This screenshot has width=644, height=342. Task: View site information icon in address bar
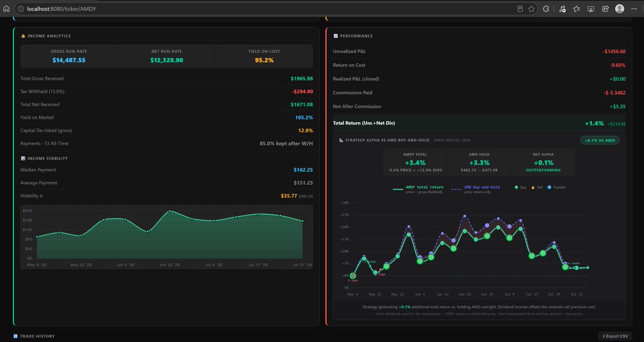coord(20,9)
